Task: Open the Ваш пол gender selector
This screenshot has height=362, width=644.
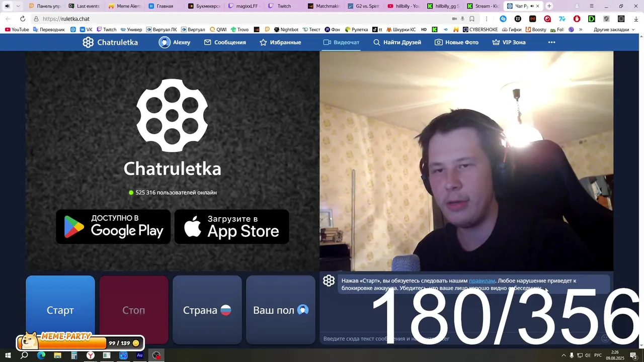Action: point(281,310)
